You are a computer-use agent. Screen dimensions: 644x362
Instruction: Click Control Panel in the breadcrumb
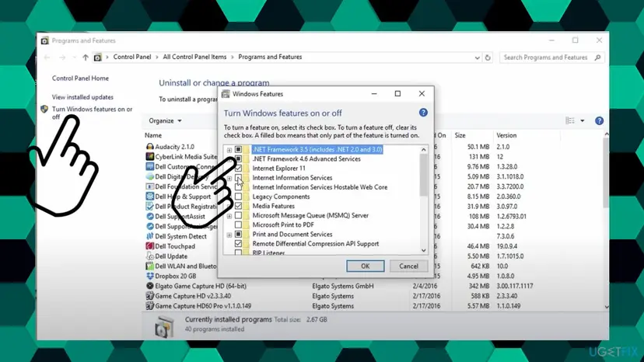pyautogui.click(x=132, y=57)
